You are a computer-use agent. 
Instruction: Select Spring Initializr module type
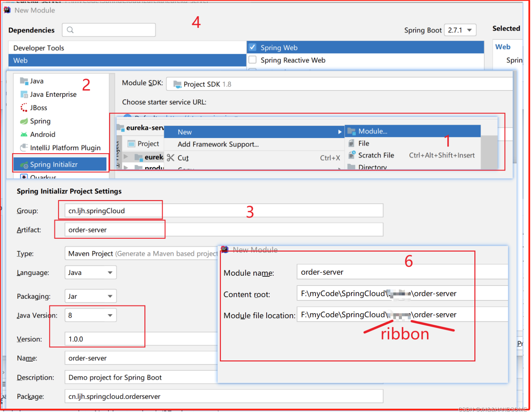60,164
